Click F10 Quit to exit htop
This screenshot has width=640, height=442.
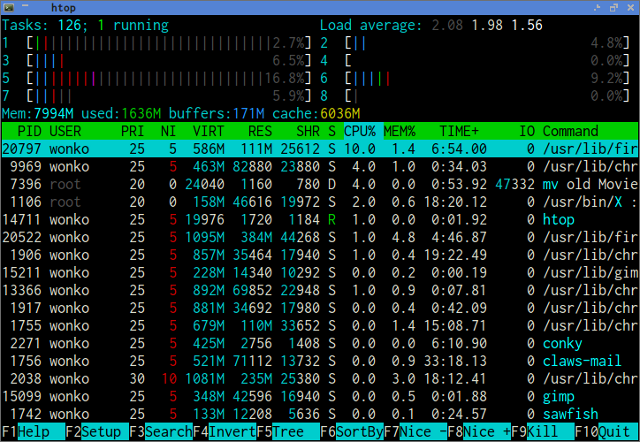coord(607,432)
